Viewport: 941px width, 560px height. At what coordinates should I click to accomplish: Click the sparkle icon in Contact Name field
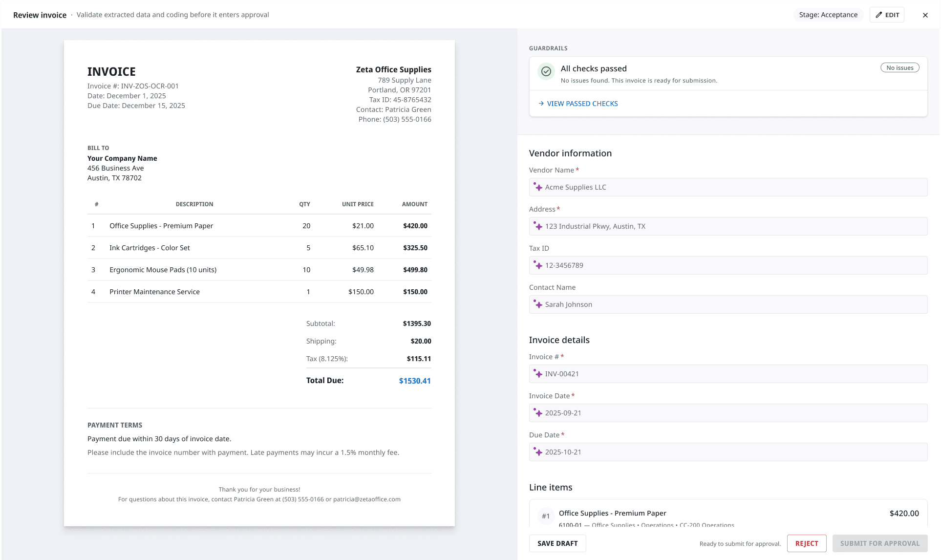[x=538, y=304]
